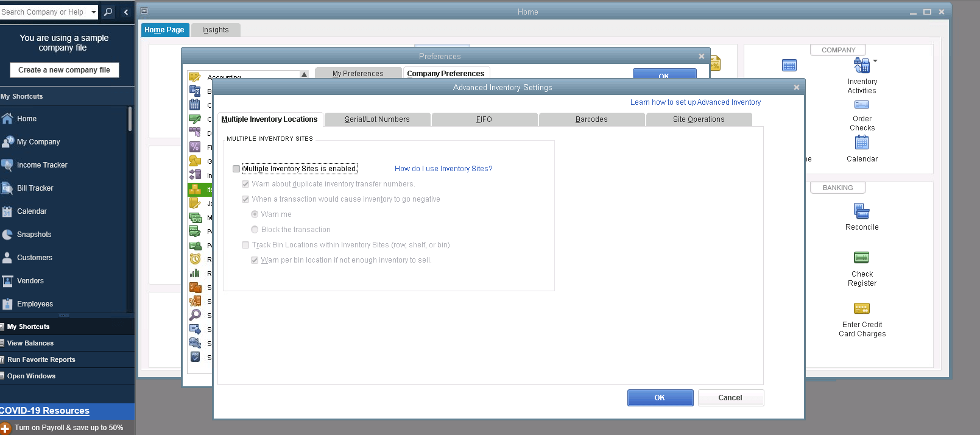Viewport: 980px width, 435px height.
Task: Click the Order Checks icon
Action: pyautogui.click(x=861, y=105)
